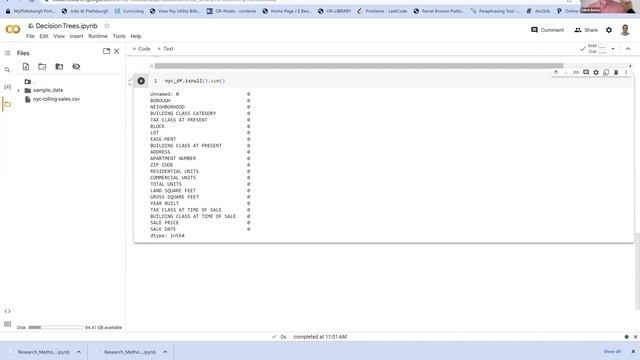Open the Runtime menu

[98, 36]
